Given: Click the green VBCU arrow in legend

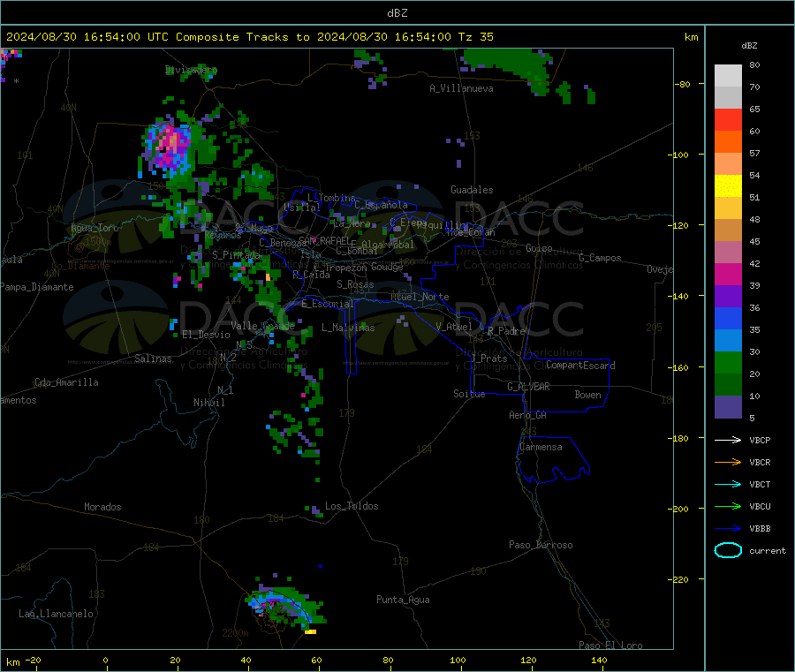Looking at the screenshot, I should (728, 506).
